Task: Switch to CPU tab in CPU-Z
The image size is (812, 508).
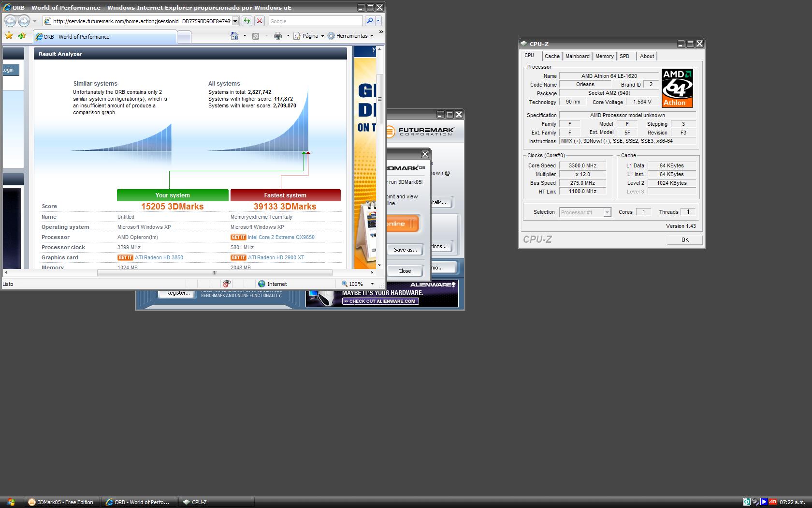Action: (529, 56)
